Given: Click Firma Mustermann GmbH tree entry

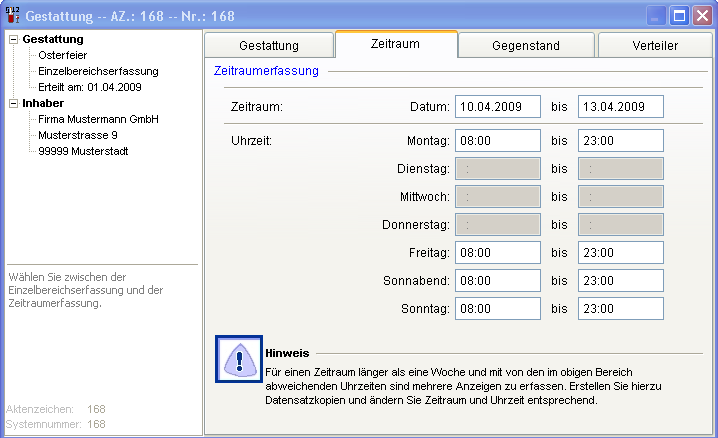Looking at the screenshot, I should click(98, 119).
